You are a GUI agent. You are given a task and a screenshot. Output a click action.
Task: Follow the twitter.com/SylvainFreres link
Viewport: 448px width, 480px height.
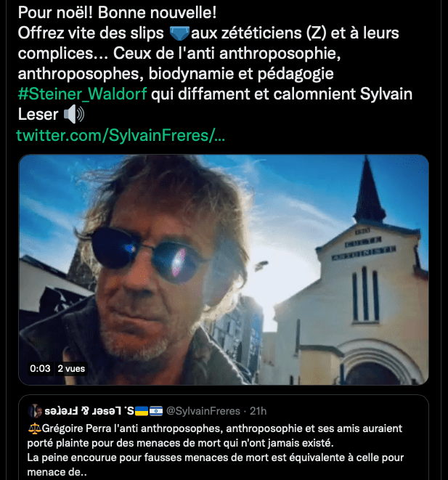point(121,135)
